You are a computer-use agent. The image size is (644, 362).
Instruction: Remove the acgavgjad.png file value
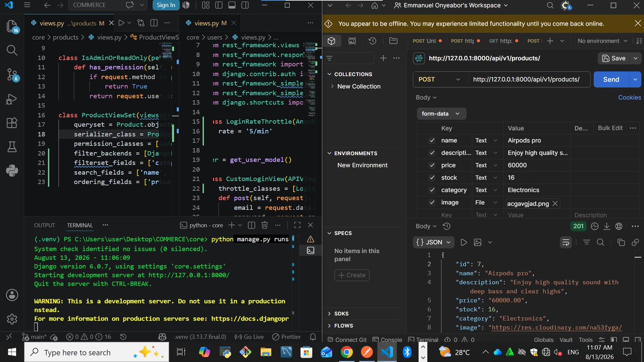[555, 203]
